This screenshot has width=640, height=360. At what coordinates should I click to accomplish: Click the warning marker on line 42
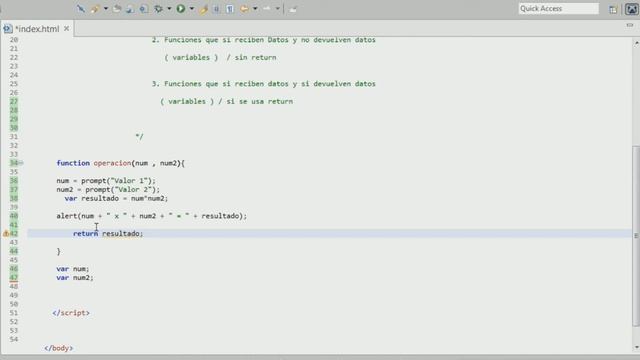[x=6, y=234]
